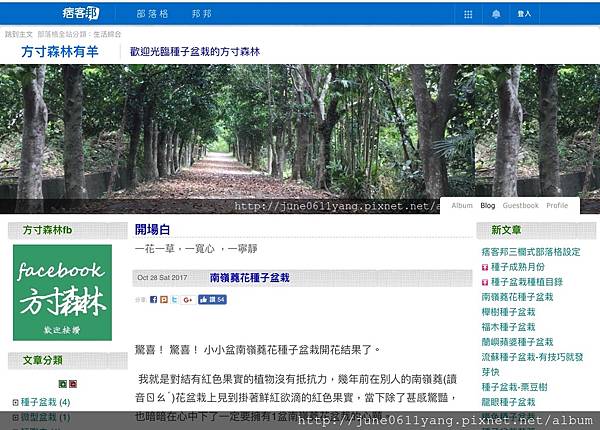Open the article 欅樹種子盆栽
Screen dimensions: 600x430
(508, 312)
